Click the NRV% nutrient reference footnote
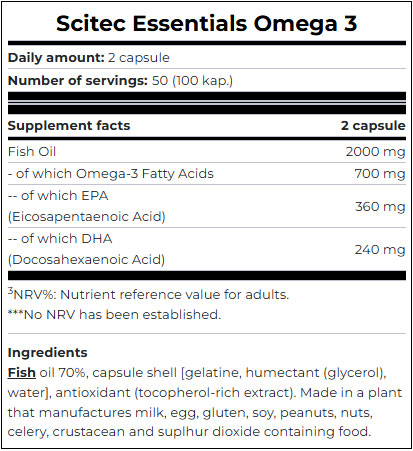The height and width of the screenshot is (451, 413). click(148, 294)
